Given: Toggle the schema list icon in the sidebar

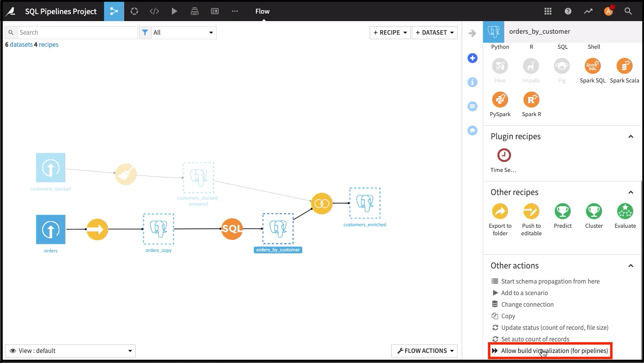Looking at the screenshot, I should point(473,106).
